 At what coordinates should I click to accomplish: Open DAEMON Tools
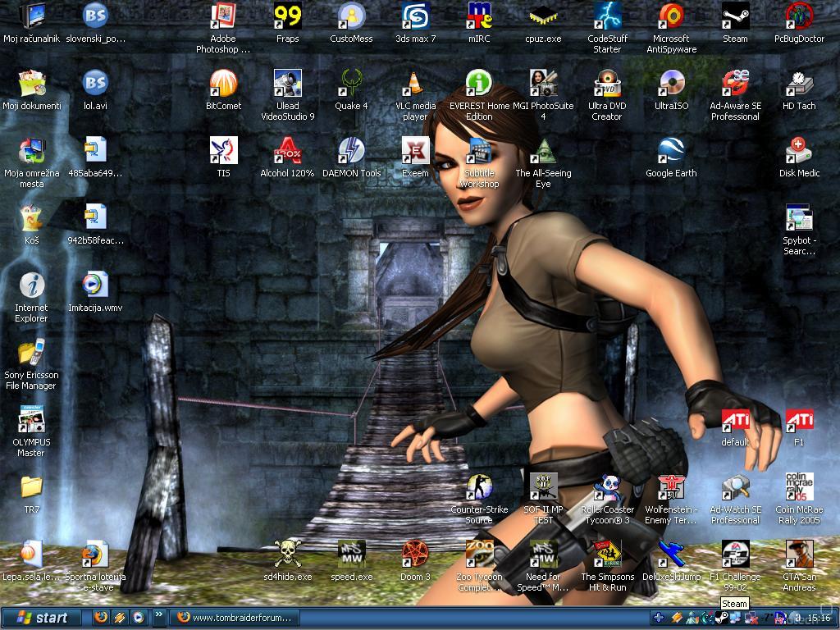(351, 157)
